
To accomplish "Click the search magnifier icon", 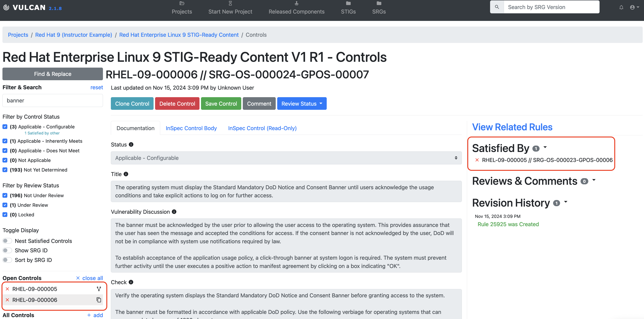I will (497, 7).
